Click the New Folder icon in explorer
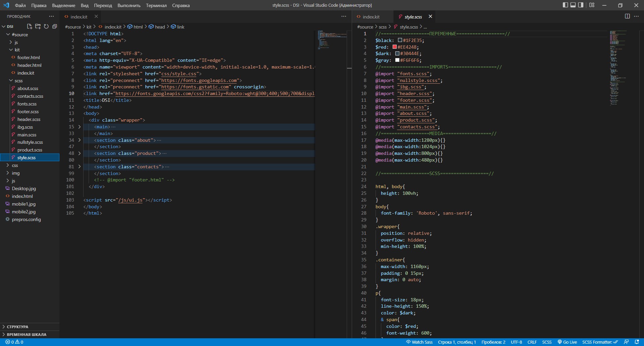Image resolution: width=644 pixels, height=346 pixels. [38, 26]
